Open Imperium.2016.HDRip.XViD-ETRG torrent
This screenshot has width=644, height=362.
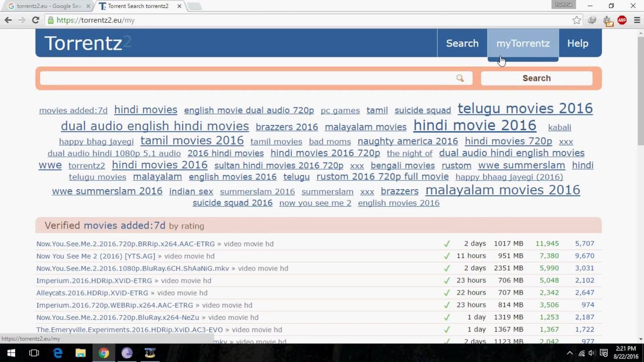pos(94,281)
